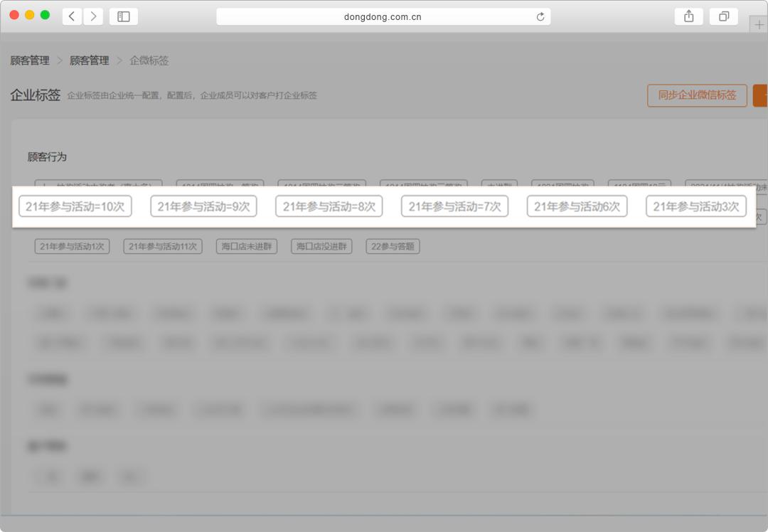Select the 21年参与活动6次 tag
The image size is (768, 532).
[577, 206]
